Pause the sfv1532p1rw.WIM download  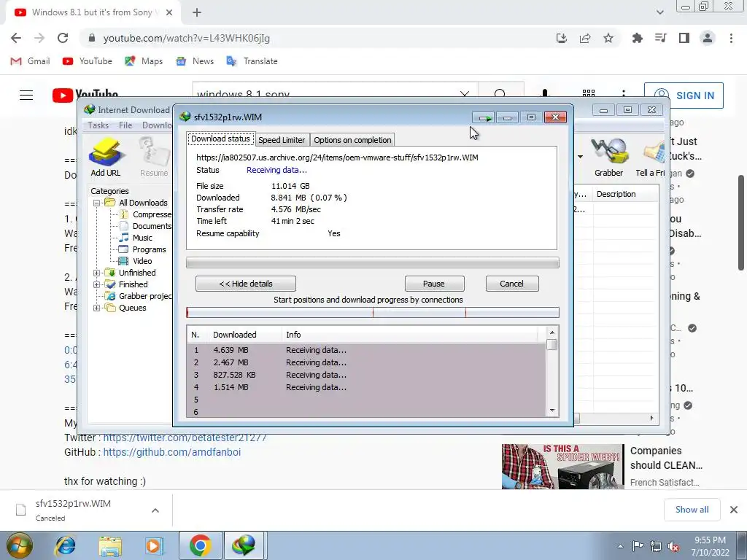coord(434,284)
